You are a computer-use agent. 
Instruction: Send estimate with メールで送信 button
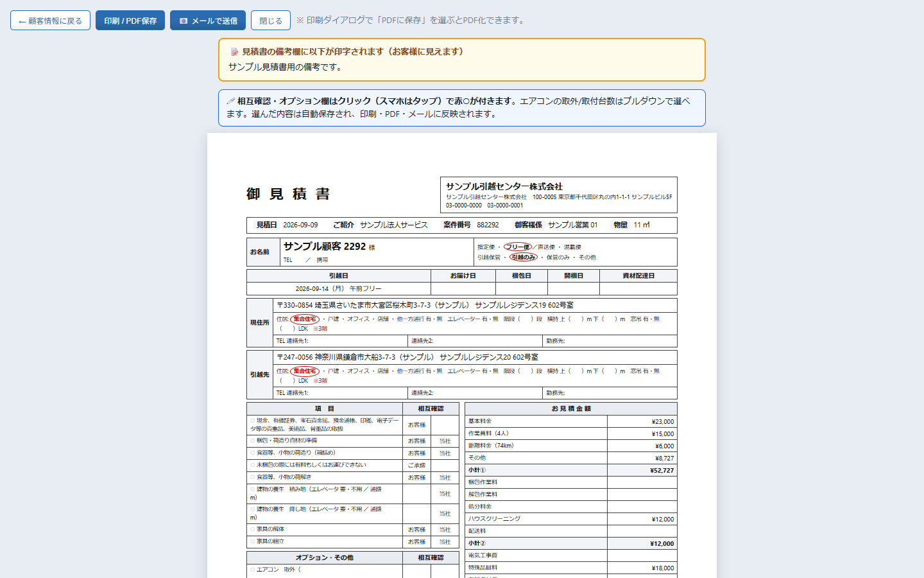[208, 21]
